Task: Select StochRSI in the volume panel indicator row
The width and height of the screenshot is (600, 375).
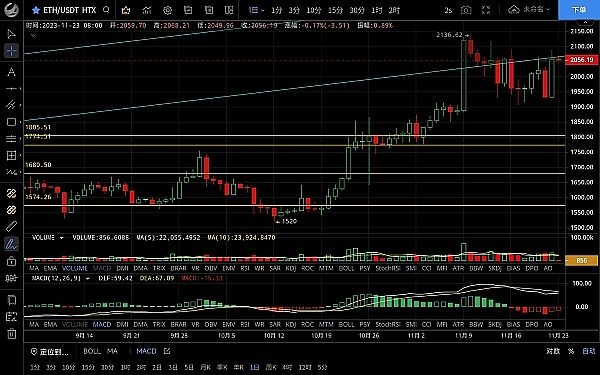Action: pos(388,268)
